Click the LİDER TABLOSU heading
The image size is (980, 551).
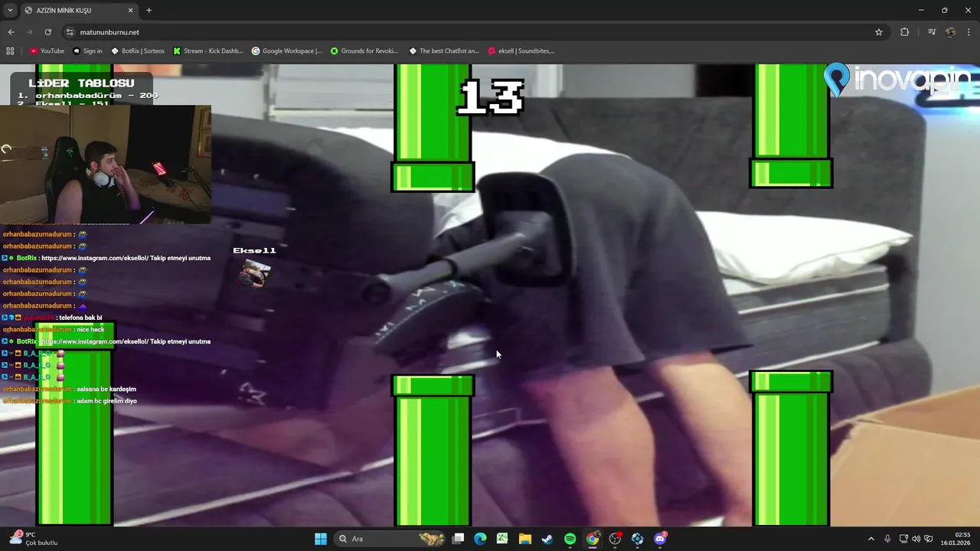click(81, 83)
